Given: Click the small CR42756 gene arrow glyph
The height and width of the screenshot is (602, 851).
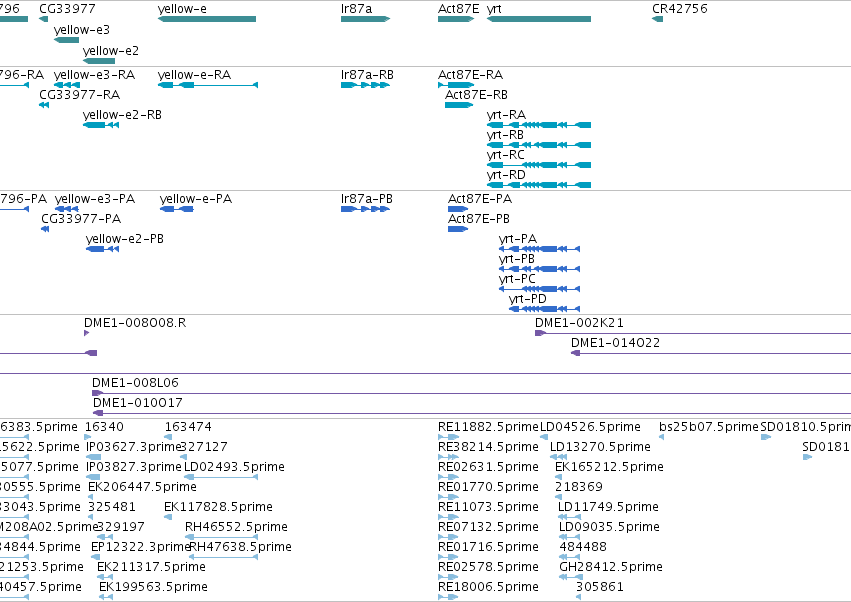Looking at the screenshot, I should 657,19.
